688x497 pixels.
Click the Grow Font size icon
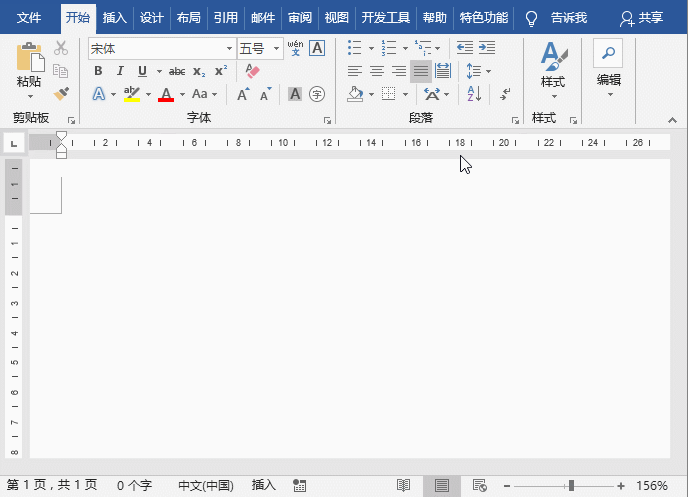pyautogui.click(x=243, y=94)
